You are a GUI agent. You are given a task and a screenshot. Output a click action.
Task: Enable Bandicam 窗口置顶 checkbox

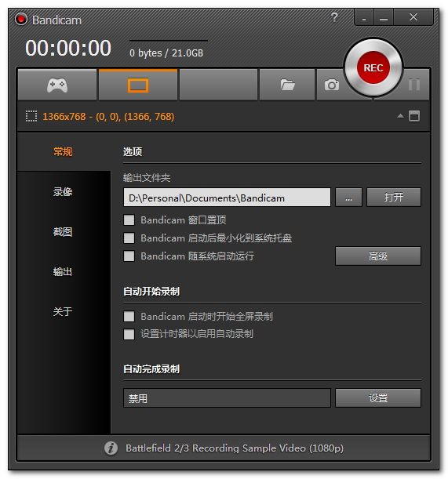coord(129,220)
